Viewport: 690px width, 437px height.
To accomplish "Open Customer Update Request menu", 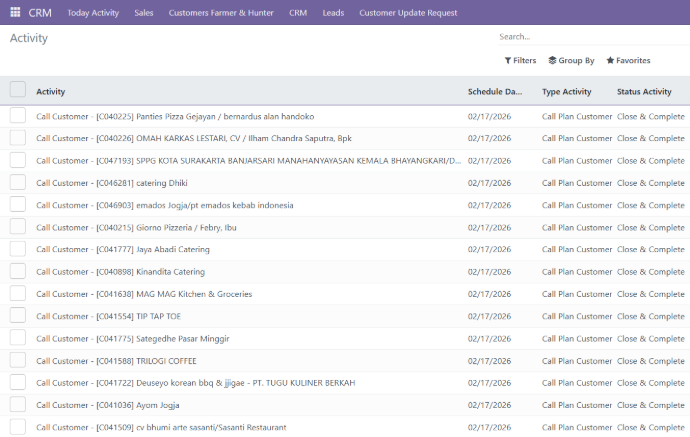I will coord(408,13).
